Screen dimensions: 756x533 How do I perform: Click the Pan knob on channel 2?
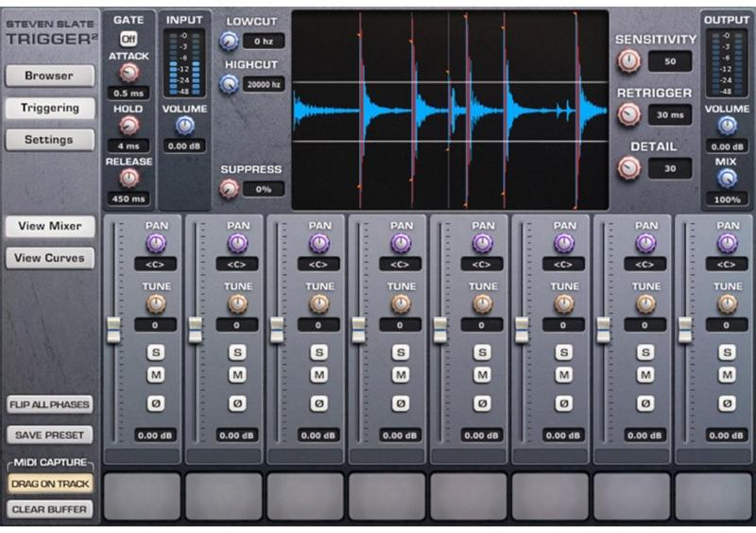coord(237,244)
